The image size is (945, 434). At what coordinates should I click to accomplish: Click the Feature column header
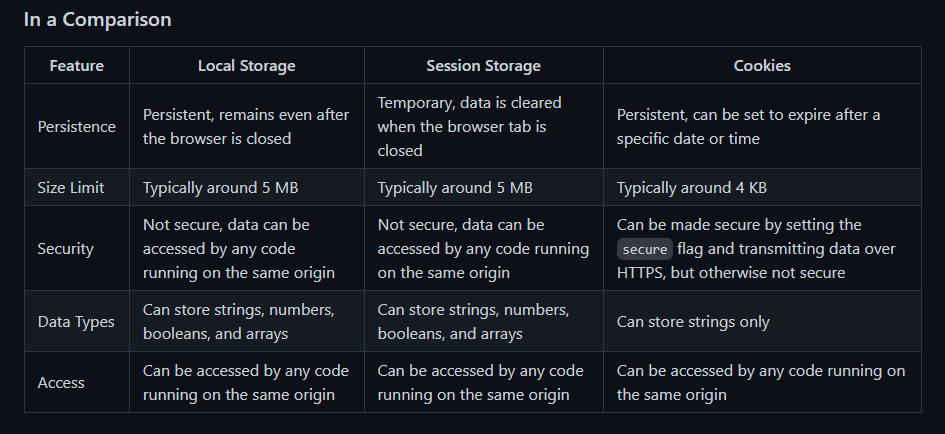pos(76,66)
